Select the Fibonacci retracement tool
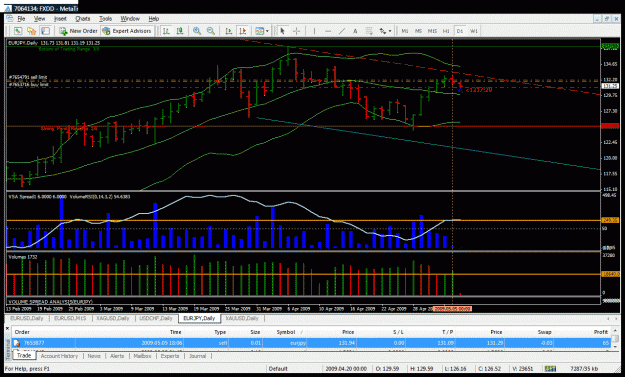Viewport: 625px width, 377px height. click(x=369, y=31)
